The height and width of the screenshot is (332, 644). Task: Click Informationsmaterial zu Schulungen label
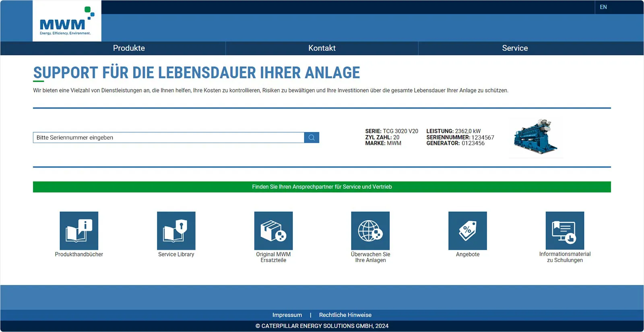coord(565,257)
